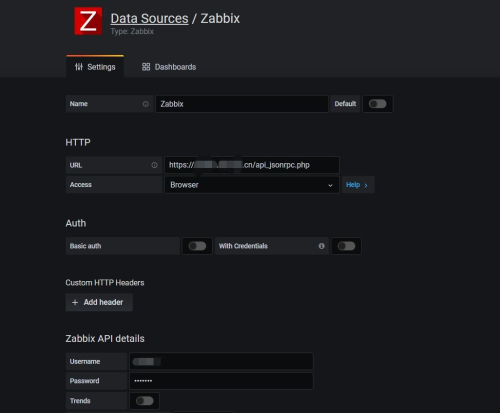Enable the With Credentials switch
Viewport: 500px width, 413px height.
[346, 246]
